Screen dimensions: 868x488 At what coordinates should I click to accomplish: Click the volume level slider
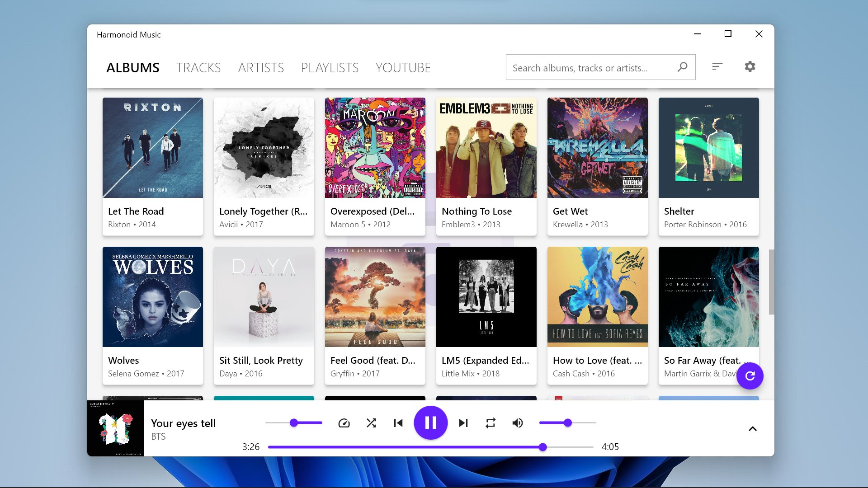point(568,423)
